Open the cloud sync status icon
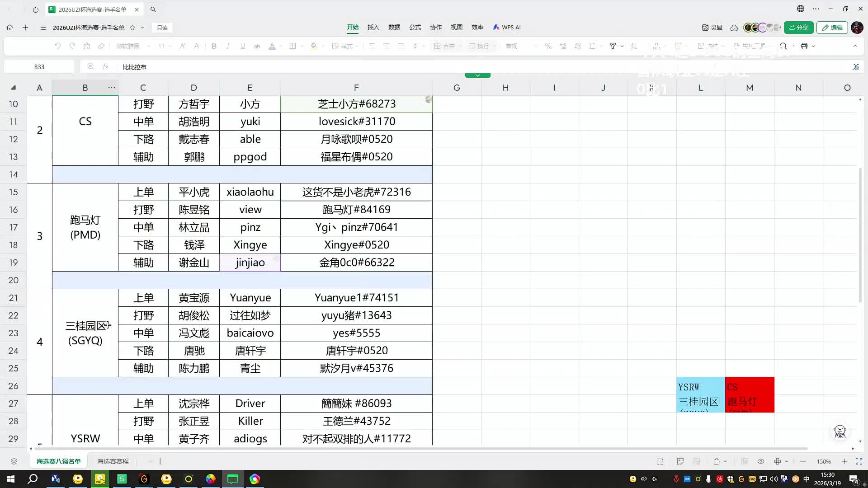Screen dimensions: 868x488 click(x=734, y=28)
